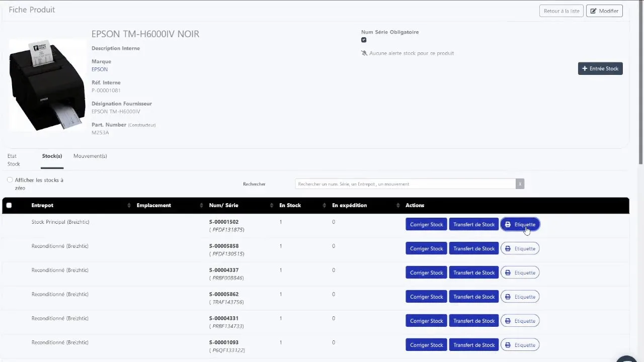This screenshot has width=644, height=362.
Task: Focus the Rechercher search input field
Action: tap(406, 184)
